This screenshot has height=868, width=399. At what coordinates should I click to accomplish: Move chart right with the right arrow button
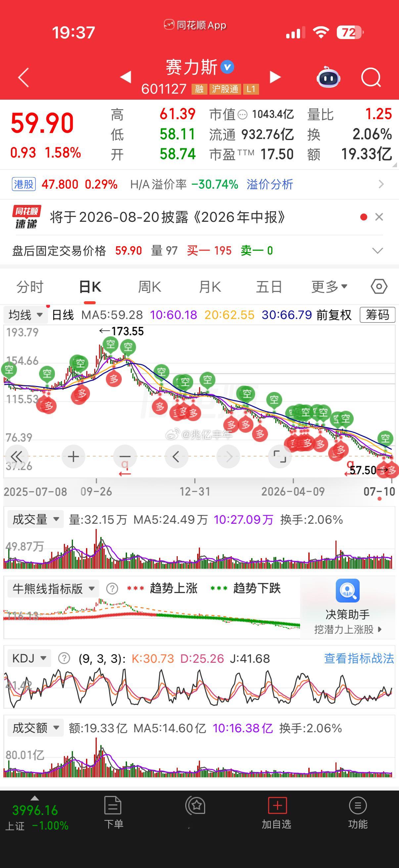coord(228,457)
